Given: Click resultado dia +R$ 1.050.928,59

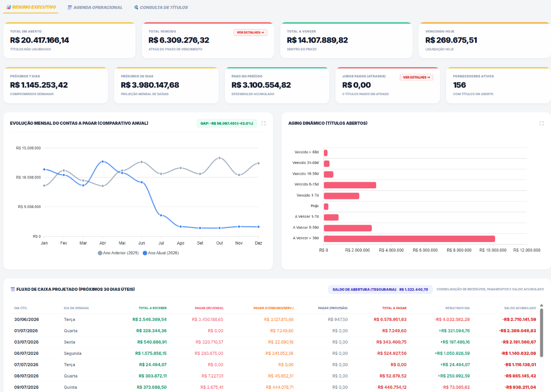Looking at the screenshot, I should 452,353.
